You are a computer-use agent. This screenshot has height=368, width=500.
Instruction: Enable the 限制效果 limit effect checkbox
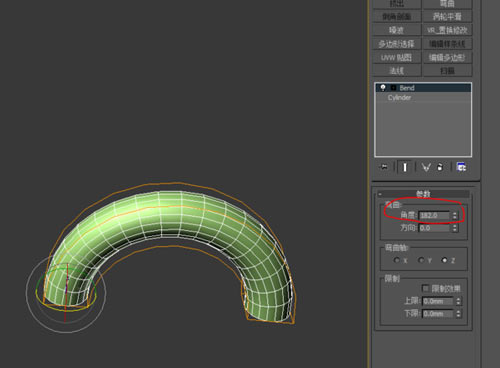coord(425,288)
